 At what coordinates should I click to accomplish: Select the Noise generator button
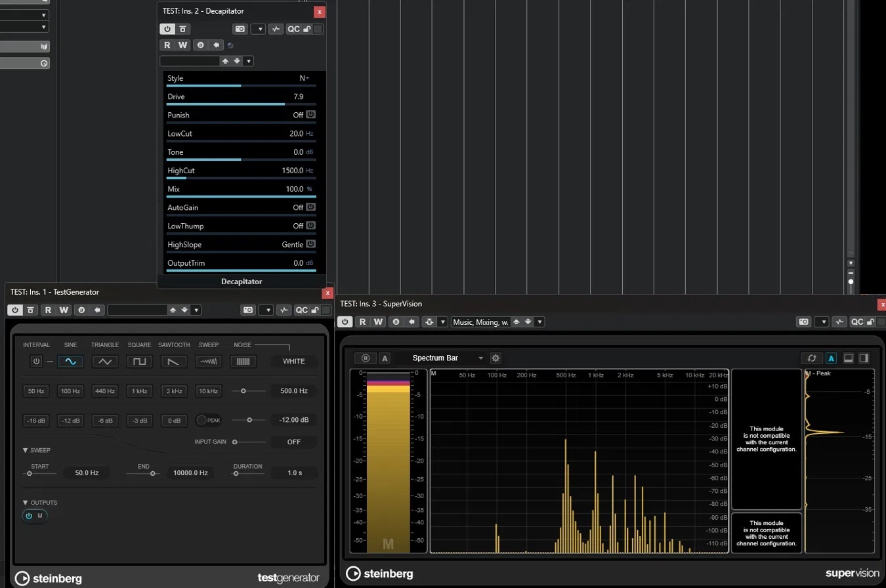point(243,361)
